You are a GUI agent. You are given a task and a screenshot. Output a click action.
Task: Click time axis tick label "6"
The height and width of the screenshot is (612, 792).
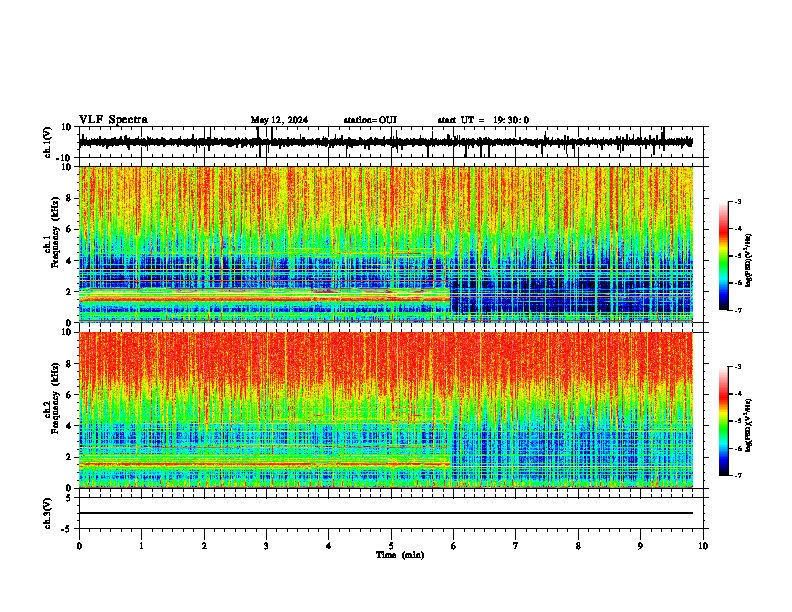[454, 546]
